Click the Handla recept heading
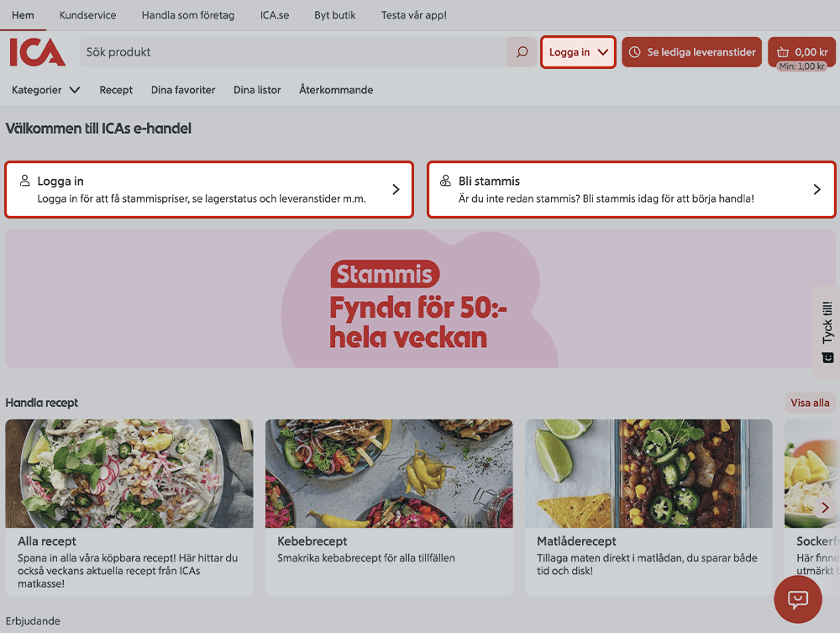The height and width of the screenshot is (633, 840). [x=42, y=403]
